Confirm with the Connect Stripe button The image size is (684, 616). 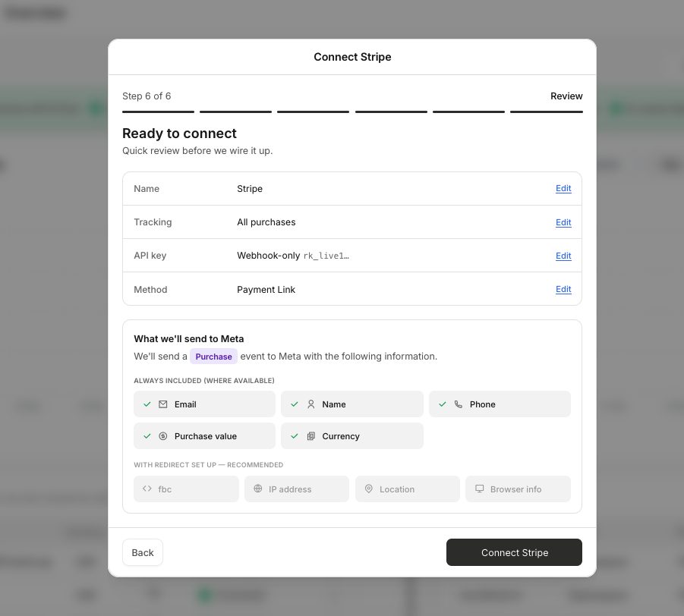click(x=514, y=552)
